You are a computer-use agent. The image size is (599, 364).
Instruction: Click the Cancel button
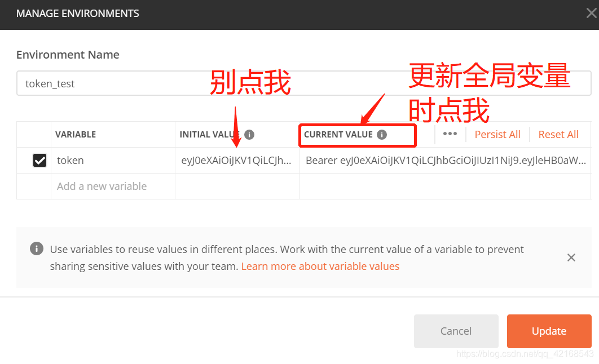(x=456, y=331)
